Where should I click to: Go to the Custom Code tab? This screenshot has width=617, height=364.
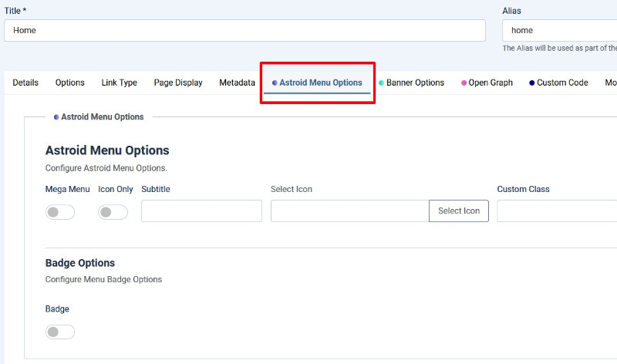(x=558, y=83)
